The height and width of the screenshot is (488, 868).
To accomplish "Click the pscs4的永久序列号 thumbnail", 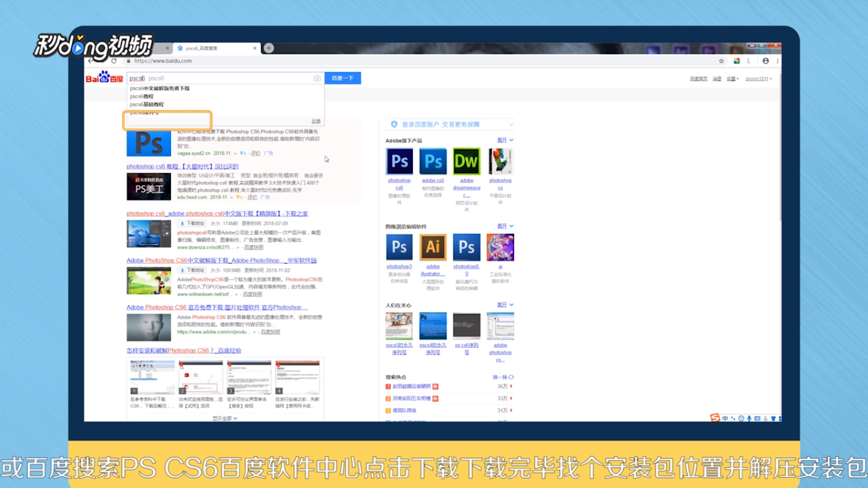I will [x=433, y=326].
